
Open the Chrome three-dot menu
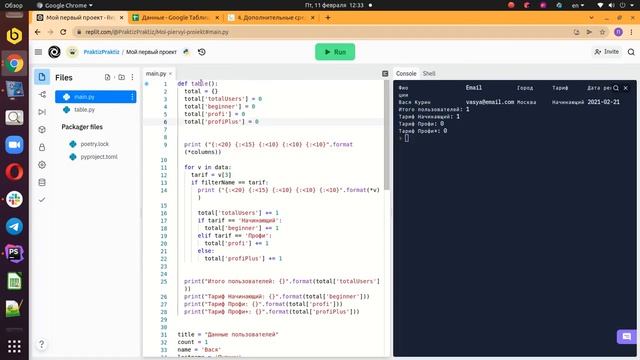point(632,32)
